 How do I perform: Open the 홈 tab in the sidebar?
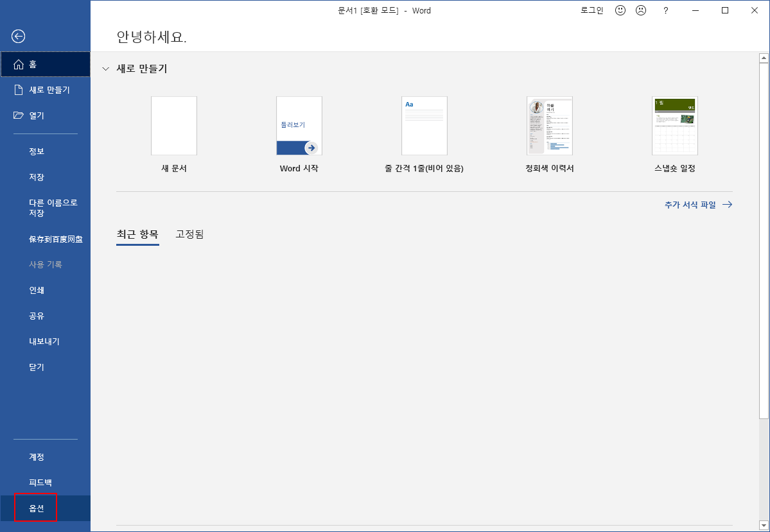(x=45, y=64)
